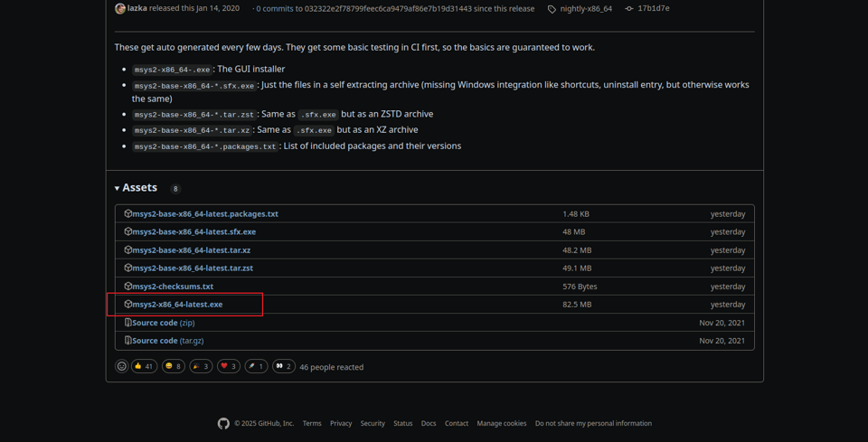Click the party popper reaction
868x442 pixels.
tap(201, 366)
